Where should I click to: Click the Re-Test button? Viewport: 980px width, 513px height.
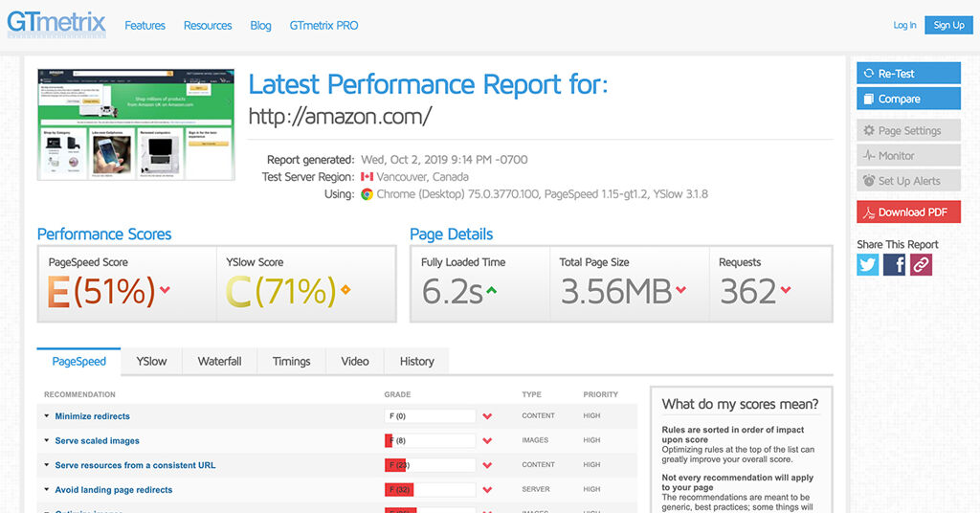pos(908,73)
